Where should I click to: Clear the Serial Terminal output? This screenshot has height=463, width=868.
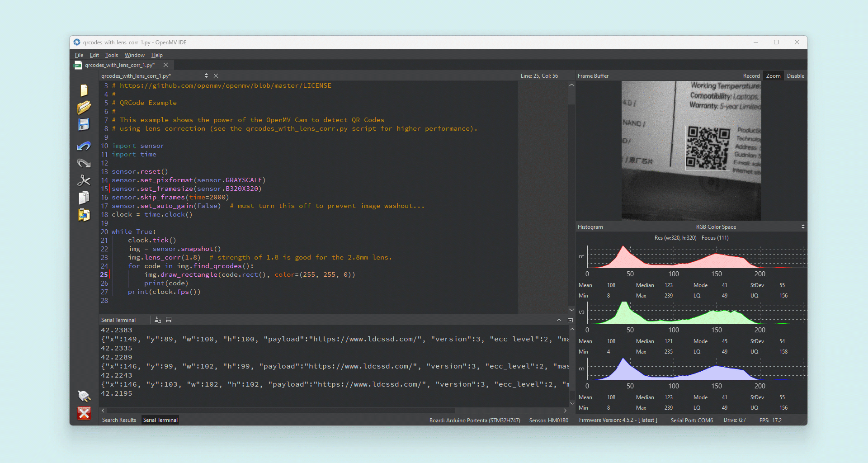pos(158,320)
